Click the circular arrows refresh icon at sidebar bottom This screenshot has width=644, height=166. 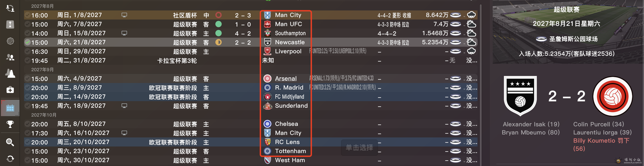click(10, 159)
